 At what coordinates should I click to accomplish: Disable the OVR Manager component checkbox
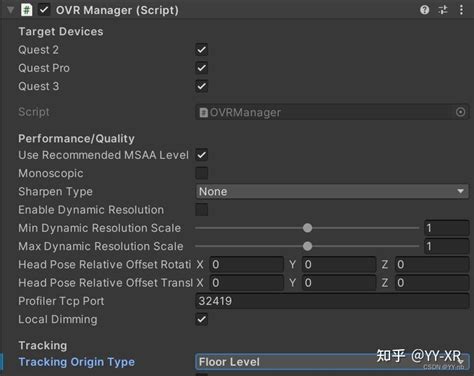[x=44, y=10]
